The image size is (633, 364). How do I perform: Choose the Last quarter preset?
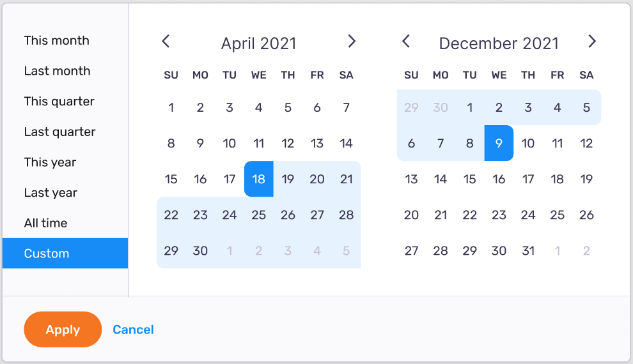point(59,132)
